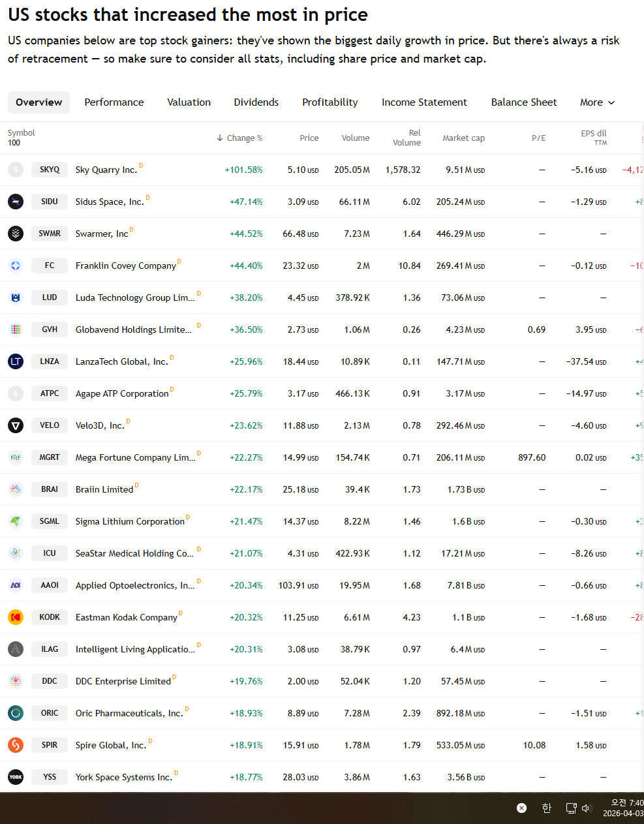Click the 7.81 B market cap value

(466, 585)
